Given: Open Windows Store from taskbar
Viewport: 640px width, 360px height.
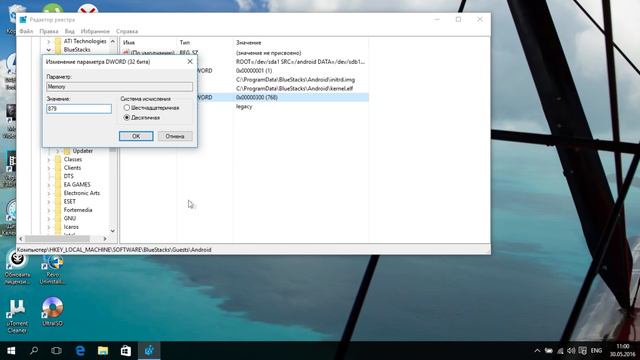Looking at the screenshot, I should (126, 351).
